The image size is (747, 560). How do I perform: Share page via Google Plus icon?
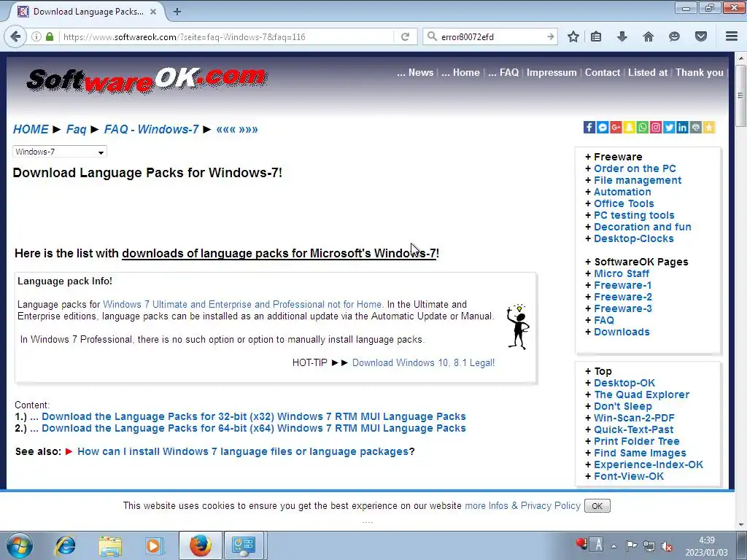pyautogui.click(x=616, y=127)
